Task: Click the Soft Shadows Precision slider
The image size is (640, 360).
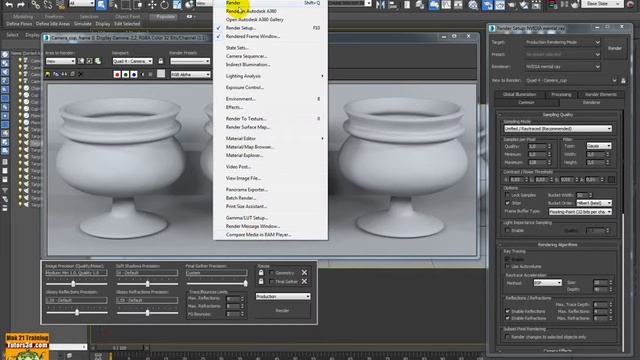Action: [147, 283]
